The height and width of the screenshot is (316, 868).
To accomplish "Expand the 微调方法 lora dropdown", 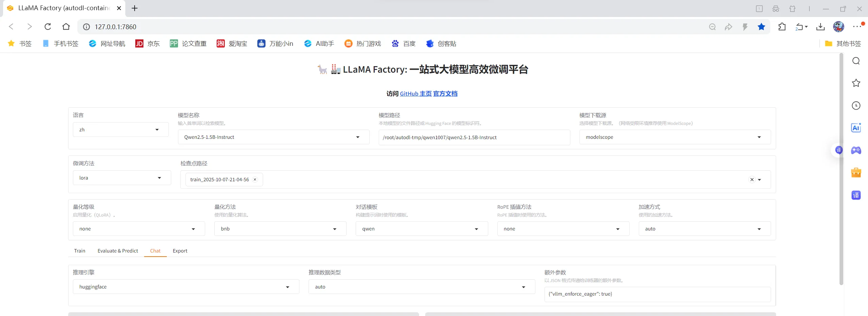I will coord(122,178).
